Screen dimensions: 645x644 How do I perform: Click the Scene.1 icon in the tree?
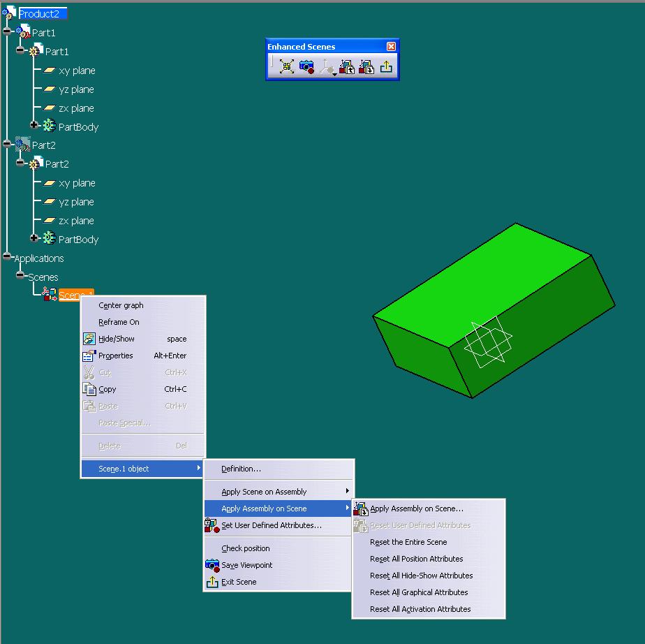[x=50, y=294]
